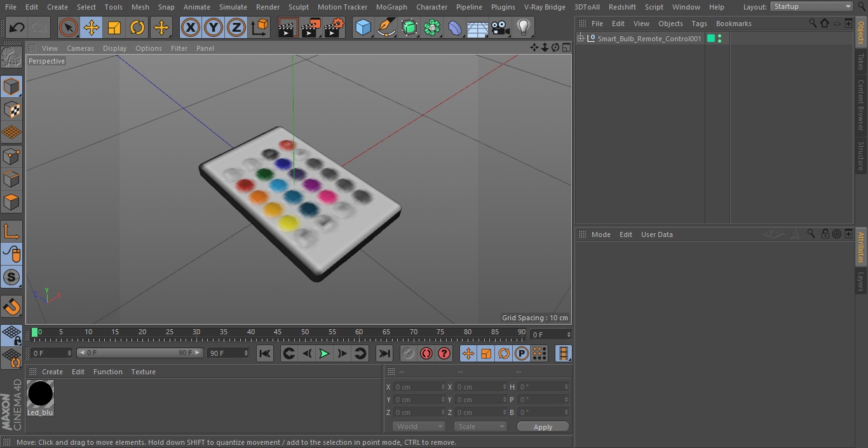
Task: Expand the Smart_Bulb_Remote_Control001 object tree
Action: point(580,39)
